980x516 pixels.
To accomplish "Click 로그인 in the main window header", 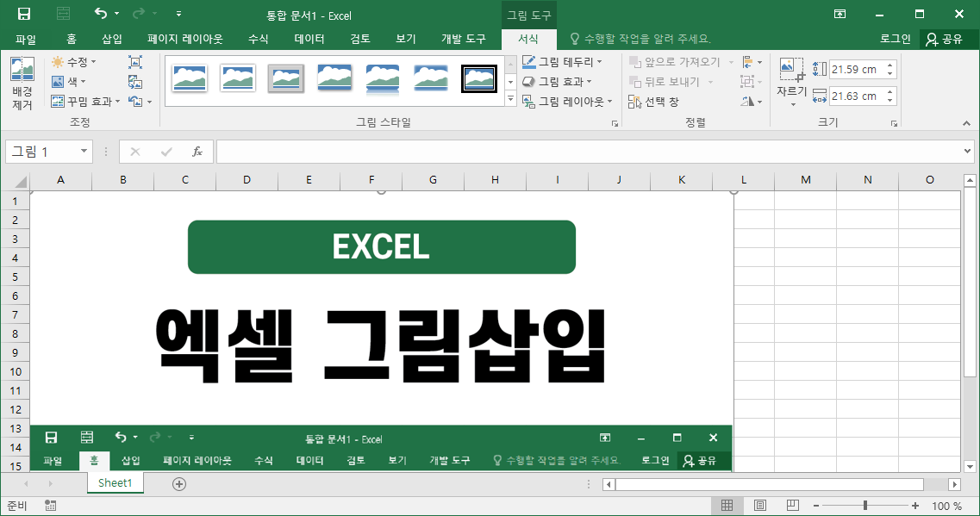I will point(895,39).
